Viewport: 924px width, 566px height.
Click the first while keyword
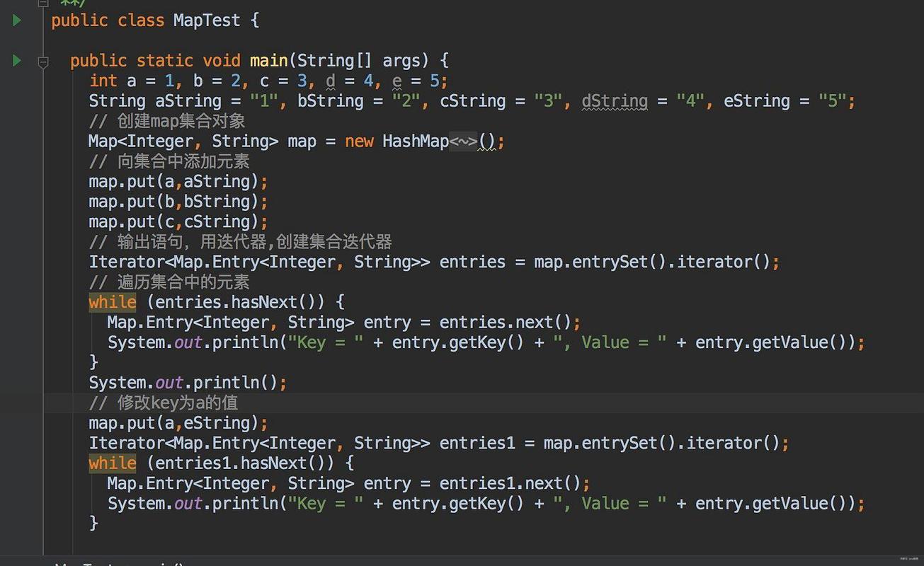pyautogui.click(x=112, y=302)
